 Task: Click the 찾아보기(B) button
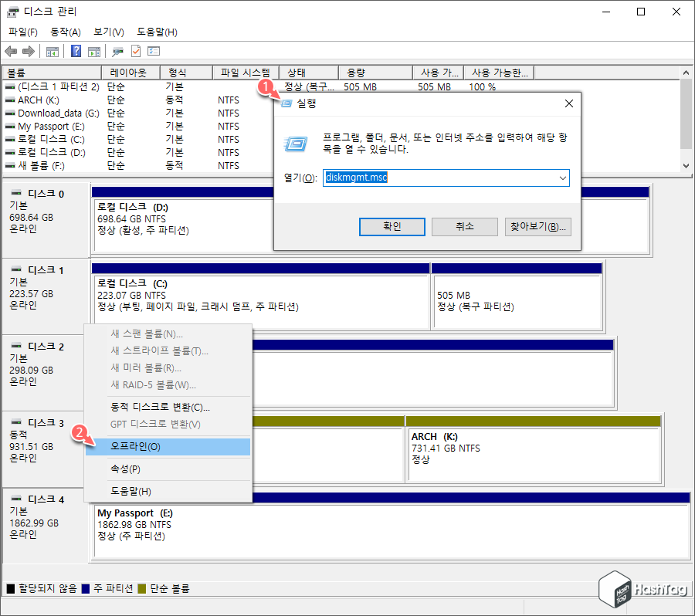[537, 226]
